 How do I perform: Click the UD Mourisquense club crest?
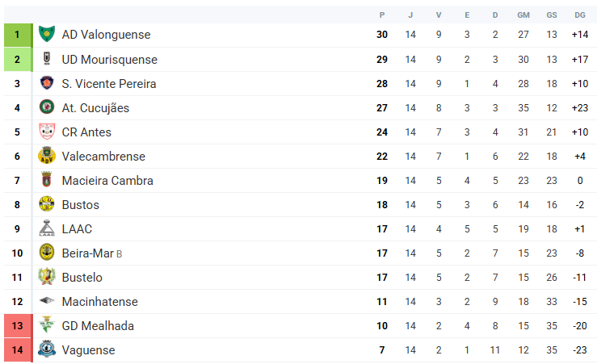click(46, 60)
